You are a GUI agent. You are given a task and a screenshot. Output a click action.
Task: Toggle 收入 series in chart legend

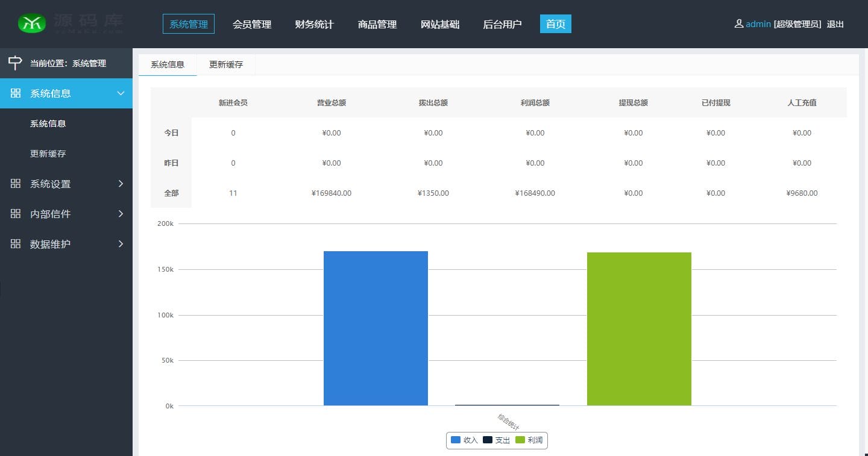pos(464,440)
